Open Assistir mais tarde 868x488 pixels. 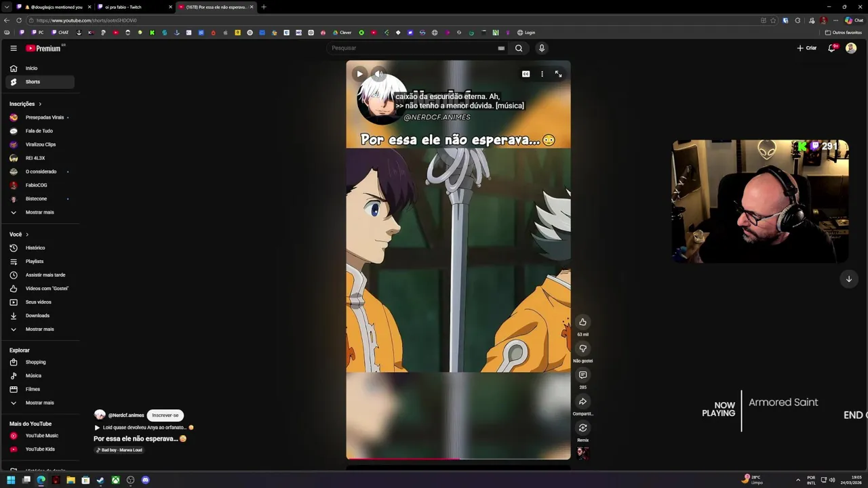click(x=39, y=275)
